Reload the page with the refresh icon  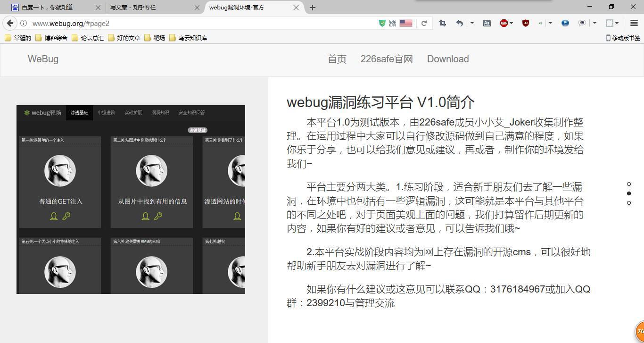pos(423,23)
